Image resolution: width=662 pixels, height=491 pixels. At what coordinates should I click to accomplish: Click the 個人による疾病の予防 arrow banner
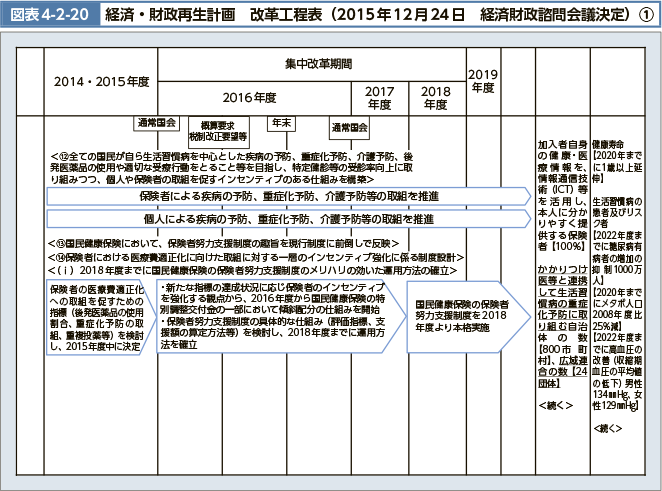[289, 218]
